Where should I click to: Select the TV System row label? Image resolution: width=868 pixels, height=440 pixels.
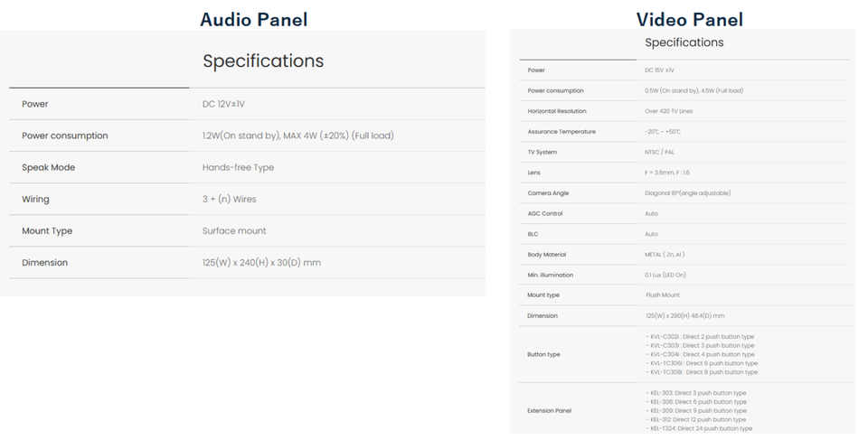(x=542, y=152)
